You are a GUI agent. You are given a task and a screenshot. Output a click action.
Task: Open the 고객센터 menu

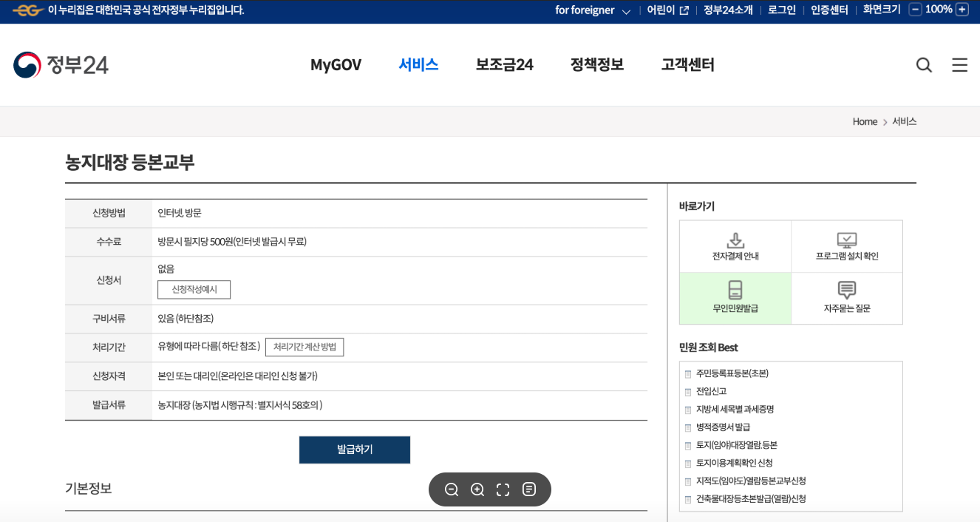pos(687,65)
